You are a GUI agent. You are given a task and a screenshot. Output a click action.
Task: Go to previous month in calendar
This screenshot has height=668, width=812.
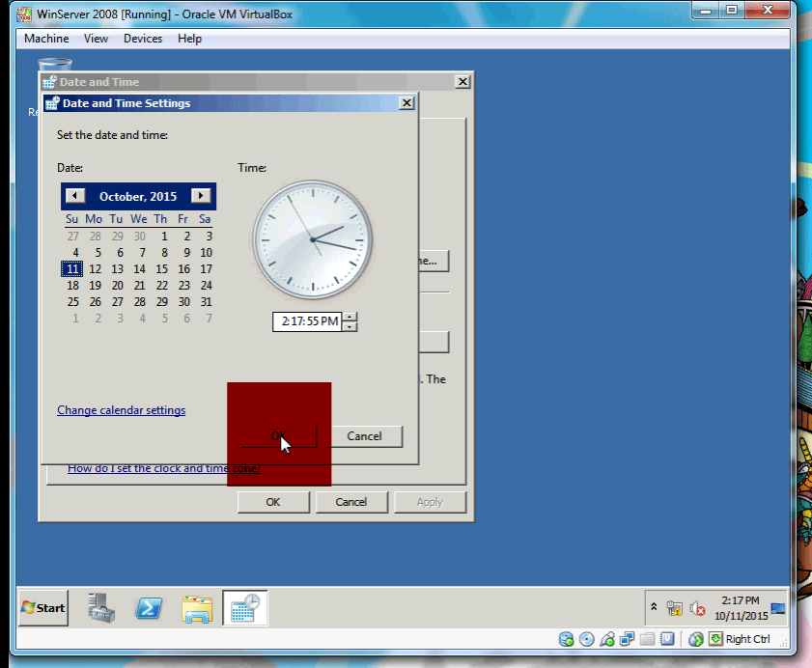pyautogui.click(x=75, y=196)
